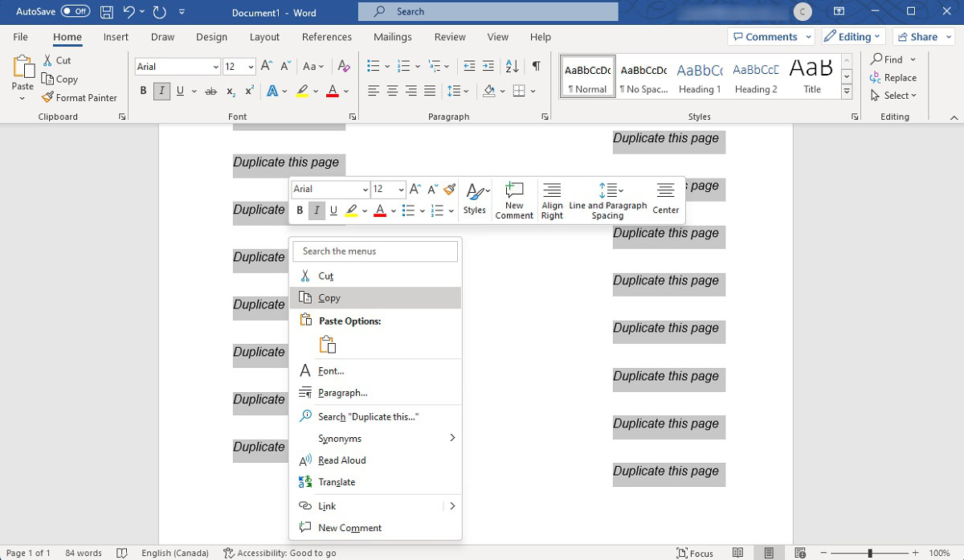Screen dimensions: 964x560
Task: Click the Center icon in mini toolbar
Action: tap(665, 199)
